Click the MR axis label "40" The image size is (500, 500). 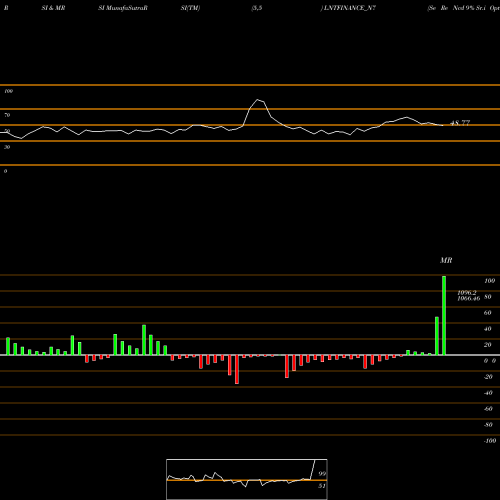point(488,329)
